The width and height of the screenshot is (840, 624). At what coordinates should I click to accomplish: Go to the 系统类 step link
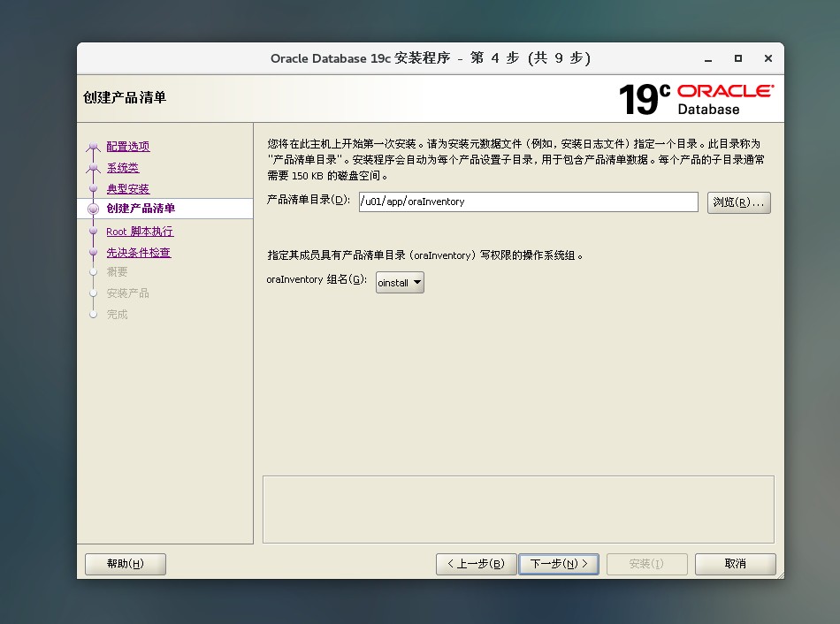(x=123, y=167)
